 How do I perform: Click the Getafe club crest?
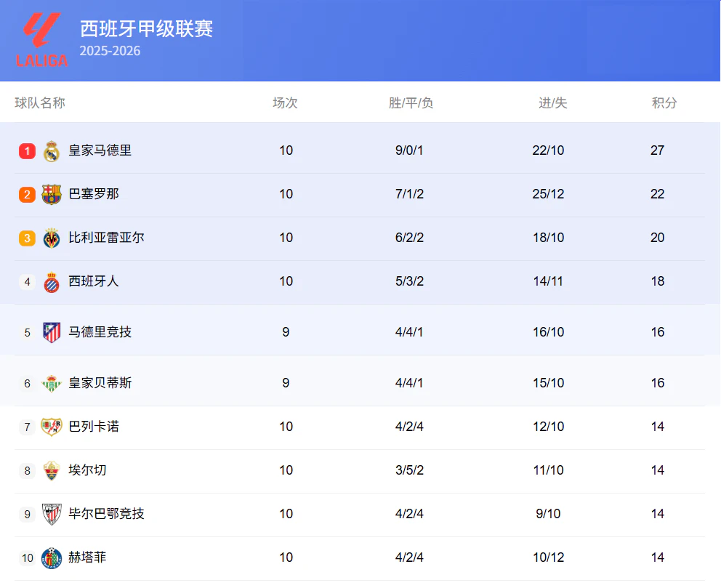[x=52, y=557]
